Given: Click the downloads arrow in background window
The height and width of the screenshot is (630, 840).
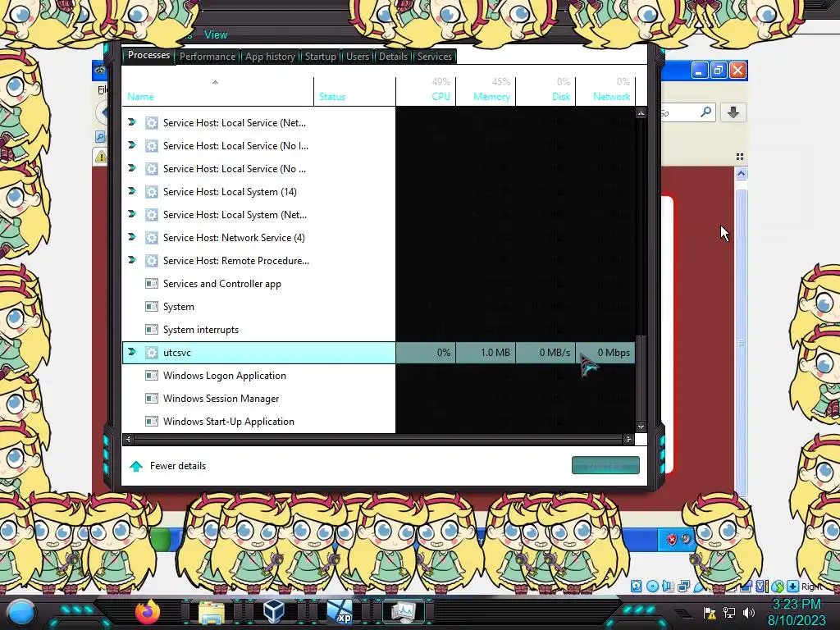Looking at the screenshot, I should pyautogui.click(x=733, y=112).
